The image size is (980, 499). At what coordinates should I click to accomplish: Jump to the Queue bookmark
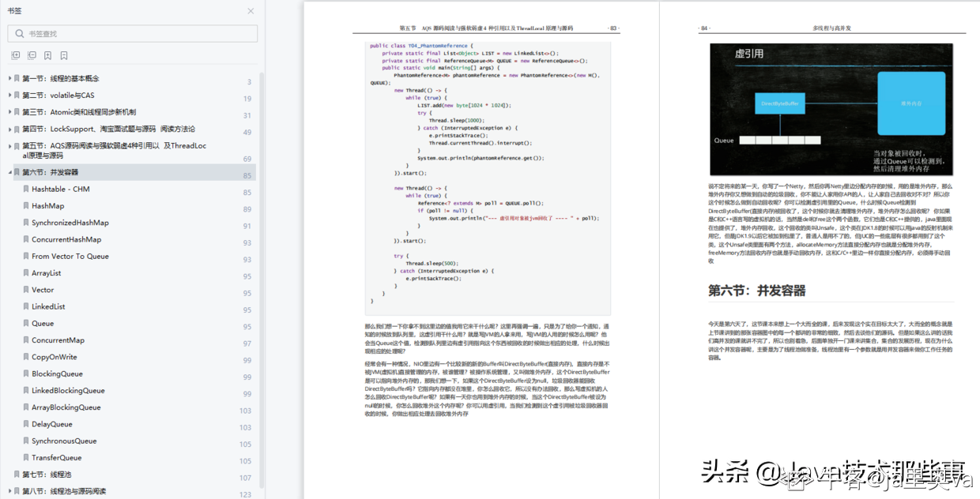(x=43, y=323)
